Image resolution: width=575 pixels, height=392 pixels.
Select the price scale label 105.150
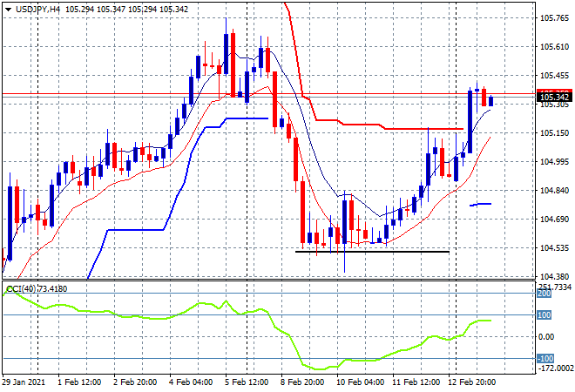(x=554, y=132)
